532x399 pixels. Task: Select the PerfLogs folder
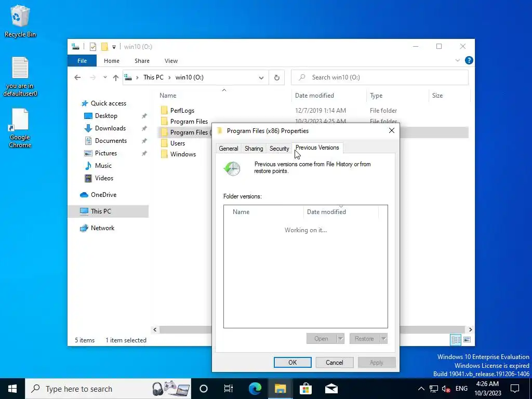(182, 111)
